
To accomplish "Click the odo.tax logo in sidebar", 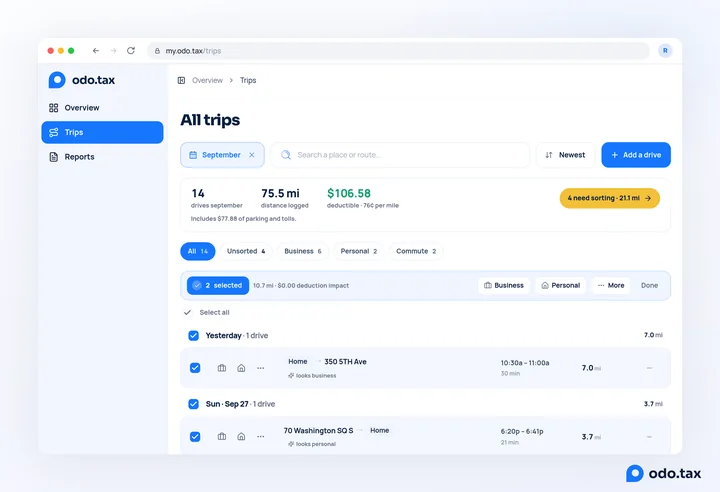I will pos(82,80).
